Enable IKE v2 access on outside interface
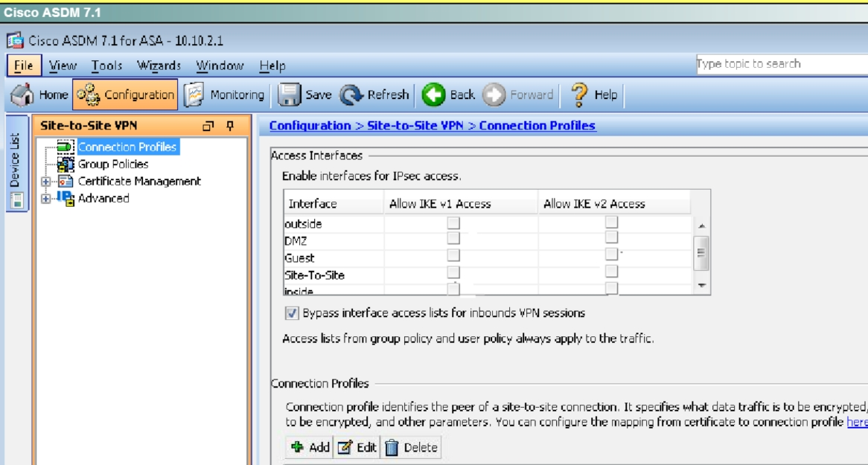 [611, 222]
